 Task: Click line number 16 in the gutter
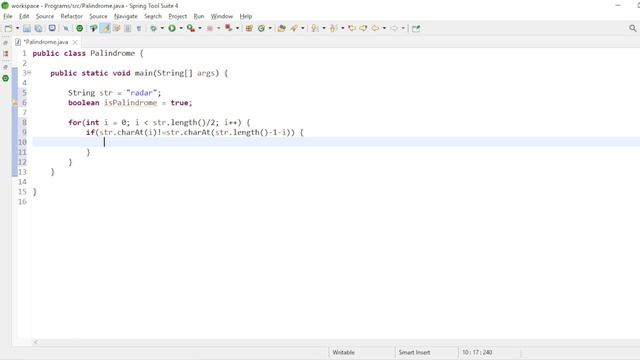[x=22, y=202]
